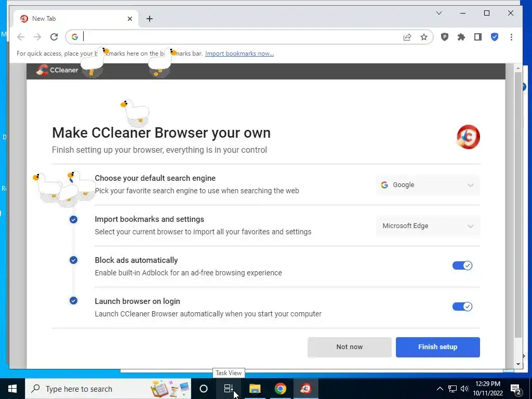Click the browser back arrow

(x=21, y=37)
